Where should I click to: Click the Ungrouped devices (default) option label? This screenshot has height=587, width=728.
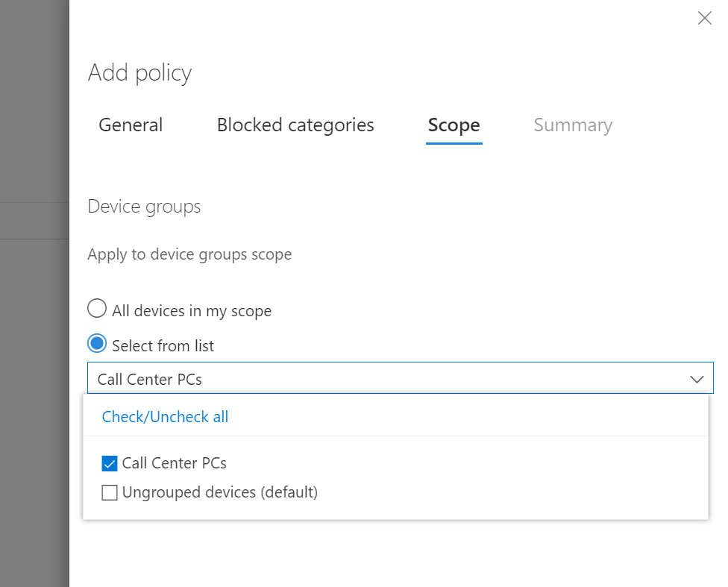[x=219, y=492]
